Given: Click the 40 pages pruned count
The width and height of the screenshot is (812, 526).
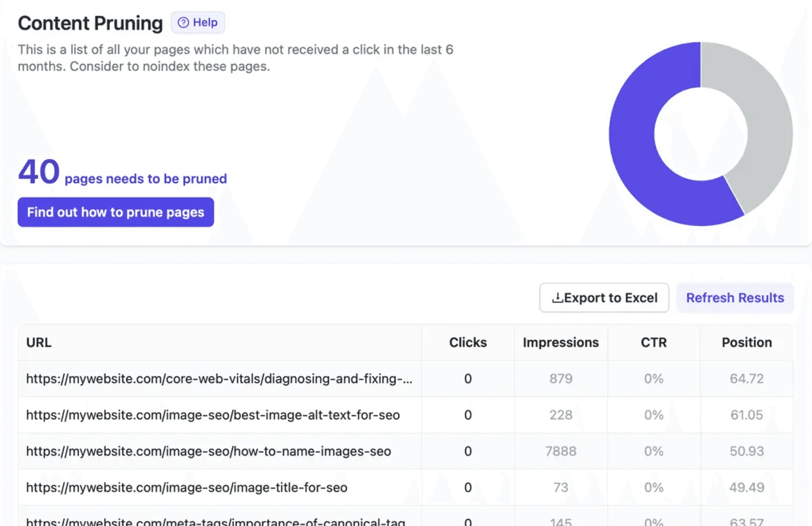Looking at the screenshot, I should pyautogui.click(x=39, y=172).
